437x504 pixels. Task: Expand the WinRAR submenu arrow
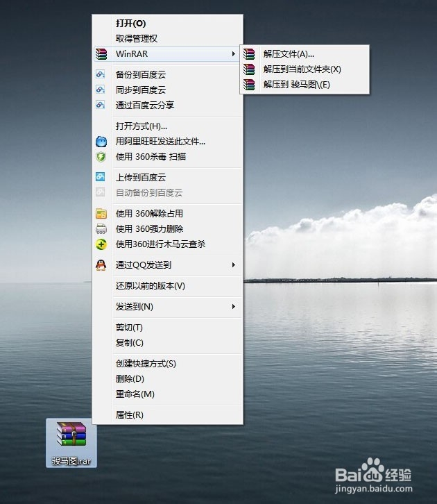(234, 54)
